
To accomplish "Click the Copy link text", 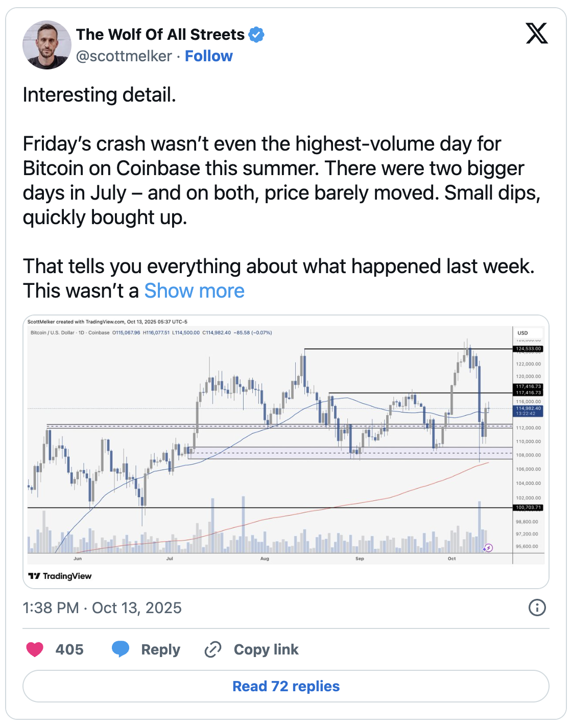I will pos(266,649).
